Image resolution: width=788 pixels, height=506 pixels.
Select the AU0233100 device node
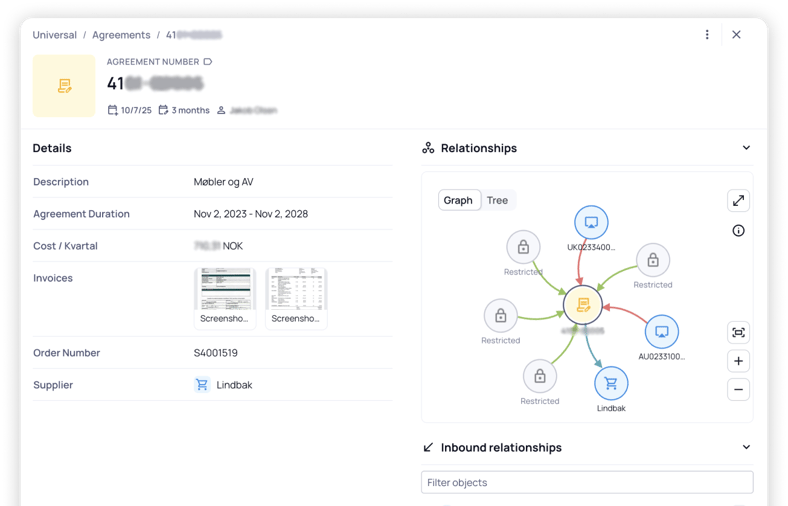click(662, 332)
